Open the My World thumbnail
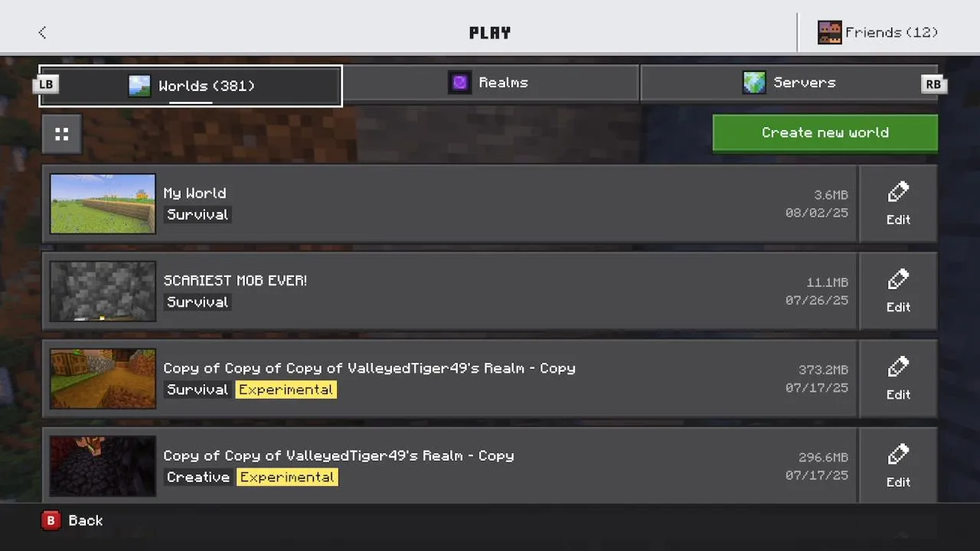The height and width of the screenshot is (551, 980). click(x=103, y=204)
